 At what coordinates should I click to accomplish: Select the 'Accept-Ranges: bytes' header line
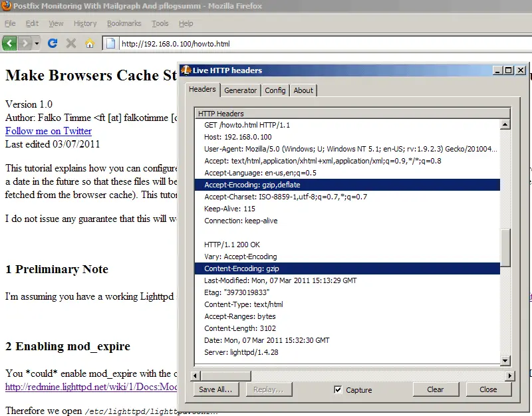point(347,316)
